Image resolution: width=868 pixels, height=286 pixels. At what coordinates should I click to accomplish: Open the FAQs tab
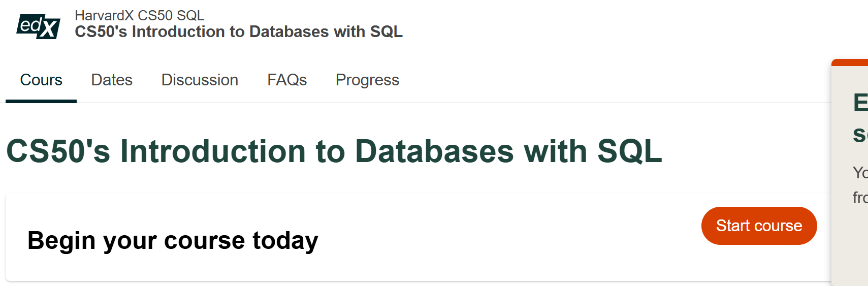click(x=287, y=80)
